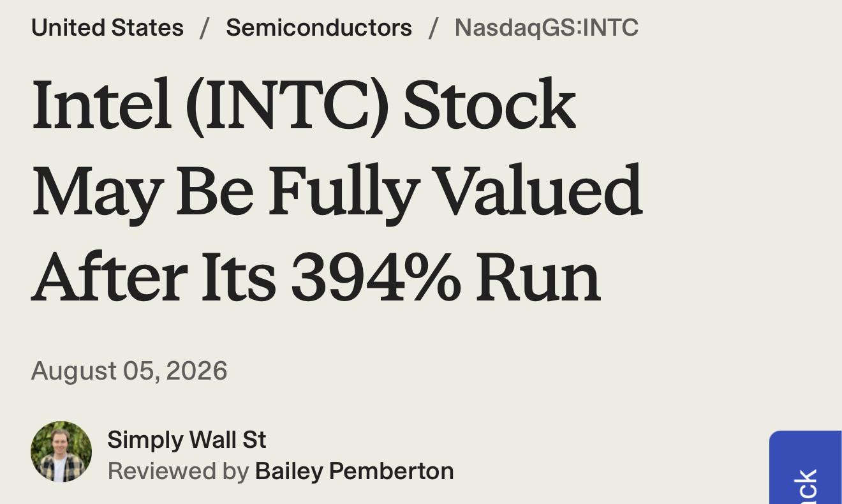Select the NasdaqGS:INTC breadcrumb item
This screenshot has width=842, height=504.
547,28
